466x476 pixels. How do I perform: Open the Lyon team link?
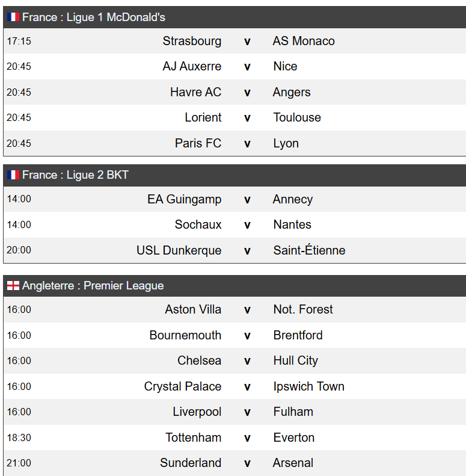click(286, 143)
